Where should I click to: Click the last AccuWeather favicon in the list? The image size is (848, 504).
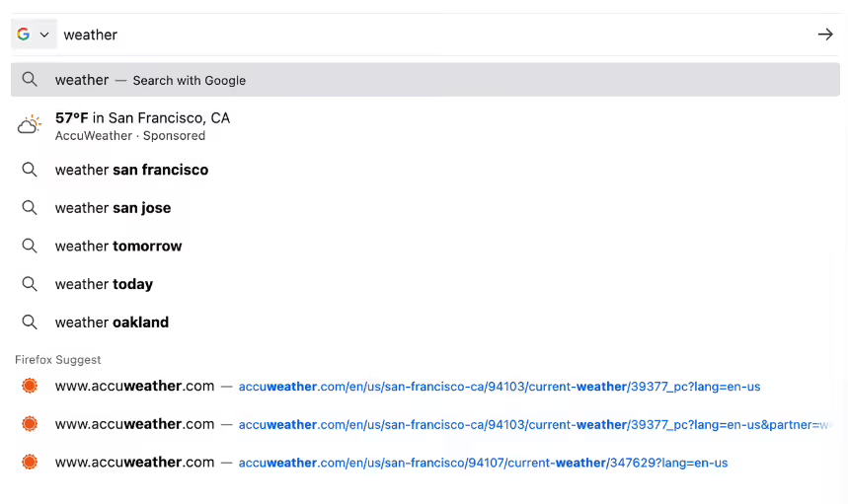pos(30,463)
